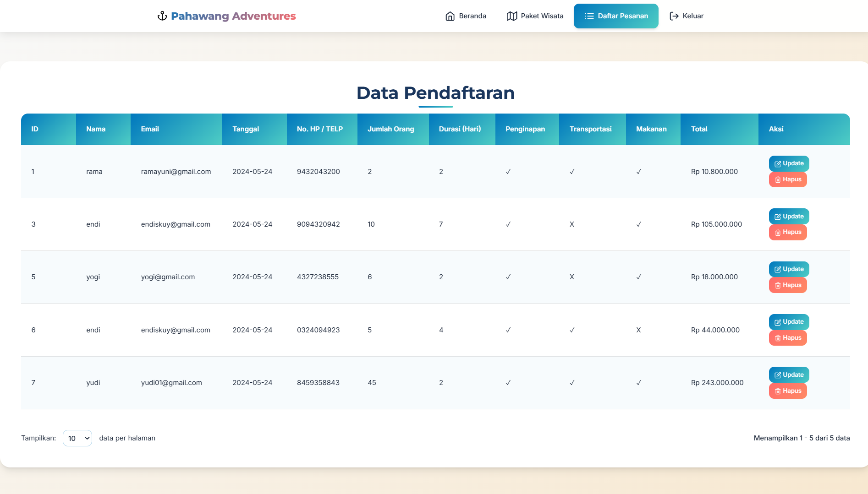
Task: Click the list icon in Daftar Pesanan
Action: 589,16
